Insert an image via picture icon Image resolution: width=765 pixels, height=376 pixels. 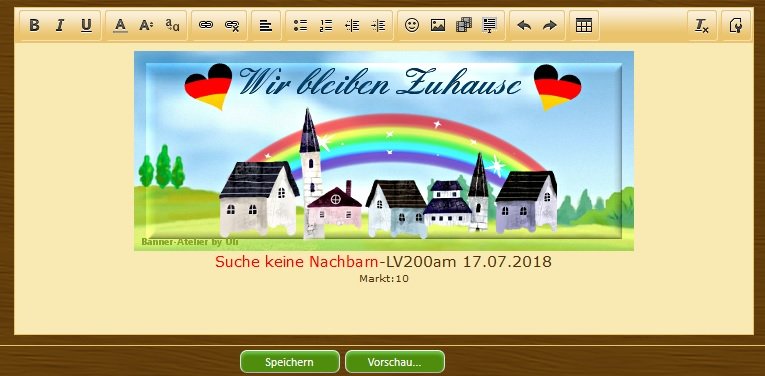[x=438, y=25]
